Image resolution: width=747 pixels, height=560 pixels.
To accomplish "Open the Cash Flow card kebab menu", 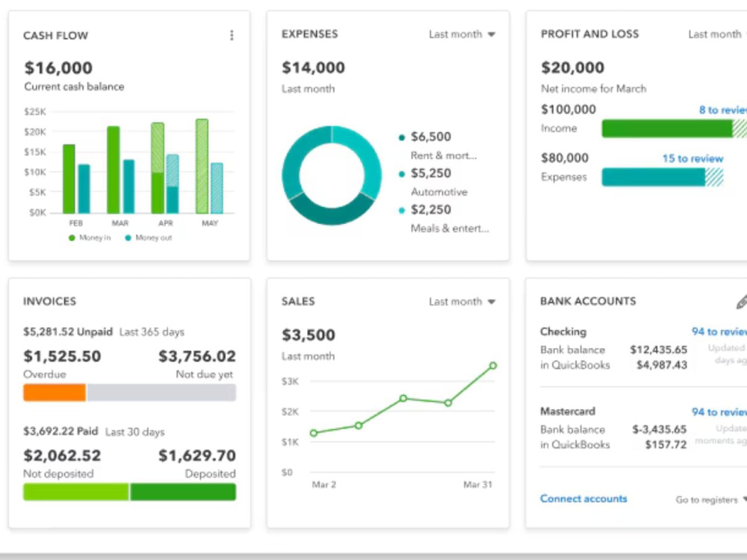I will pyautogui.click(x=232, y=35).
